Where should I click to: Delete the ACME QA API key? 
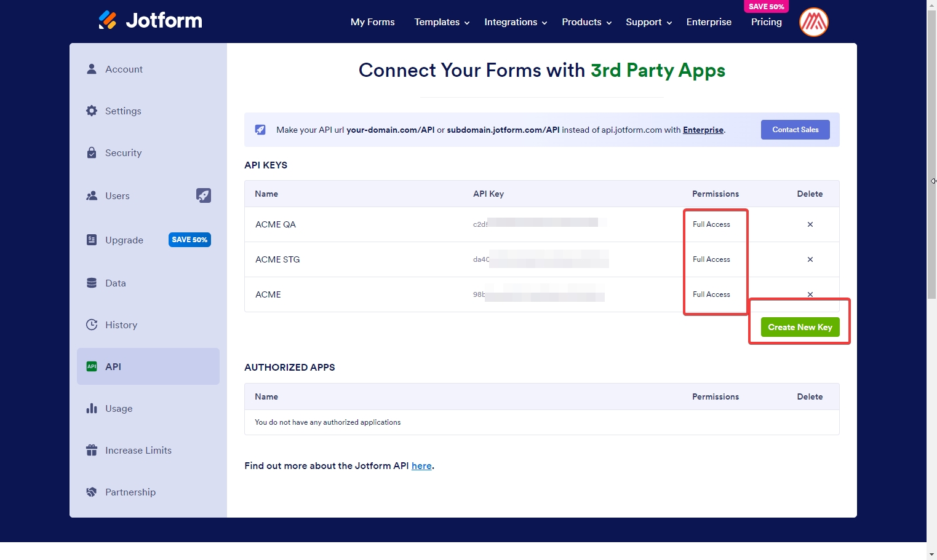pos(810,224)
